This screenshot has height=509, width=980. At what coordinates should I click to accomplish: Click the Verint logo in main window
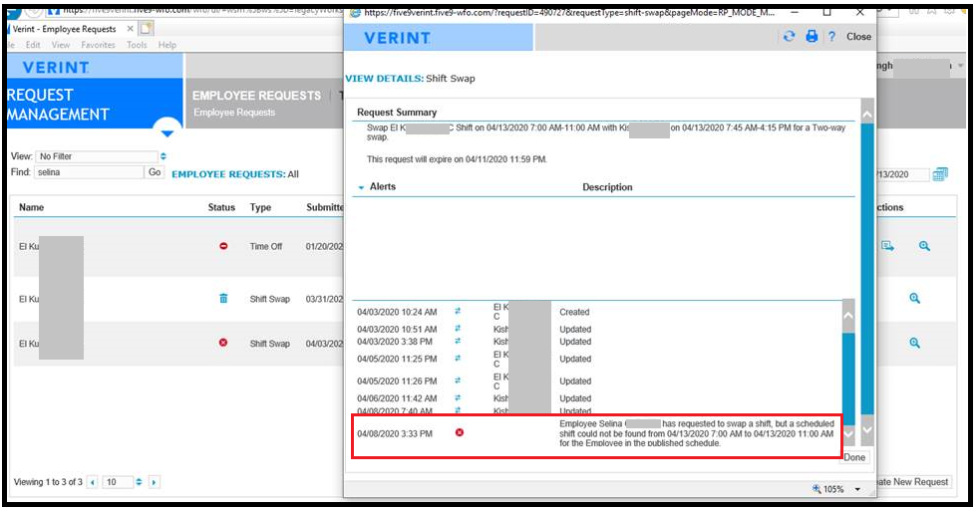(x=56, y=67)
